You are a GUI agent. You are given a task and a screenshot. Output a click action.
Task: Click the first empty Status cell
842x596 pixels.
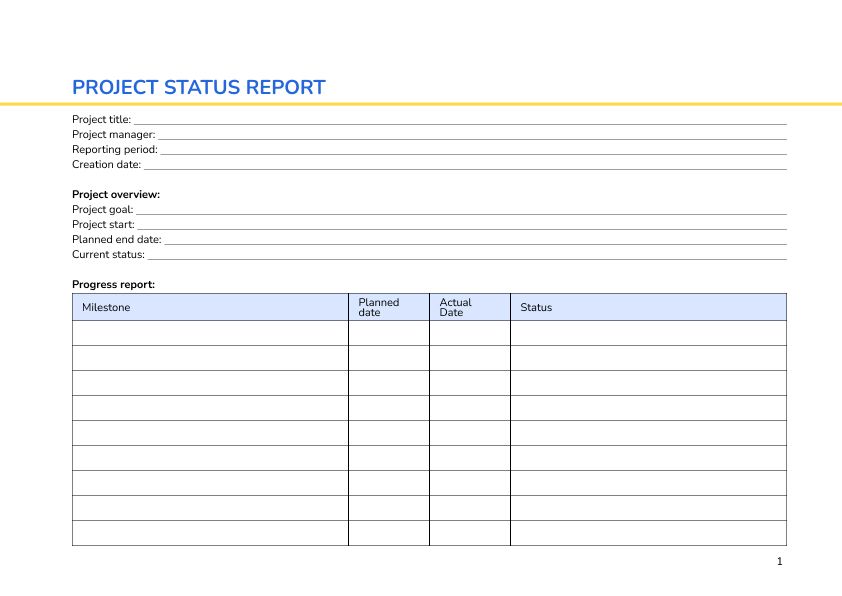[648, 332]
